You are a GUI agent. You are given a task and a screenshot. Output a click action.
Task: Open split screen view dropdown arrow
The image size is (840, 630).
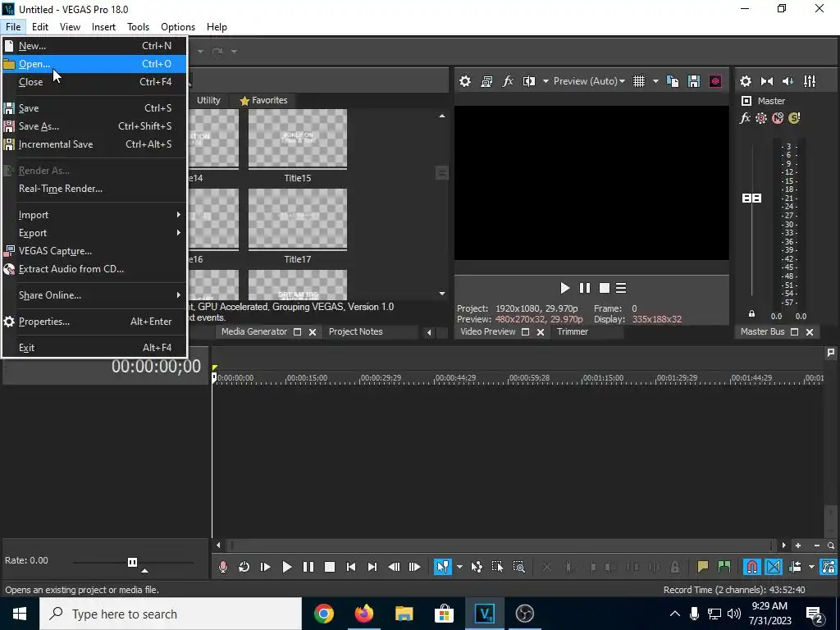coord(546,81)
